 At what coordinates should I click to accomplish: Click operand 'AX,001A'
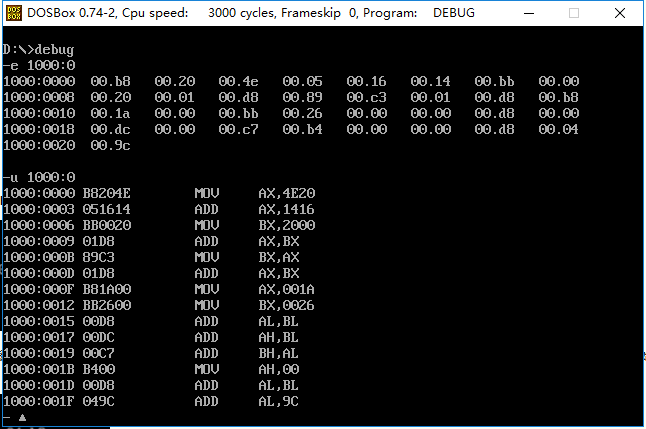pyautogui.click(x=287, y=289)
